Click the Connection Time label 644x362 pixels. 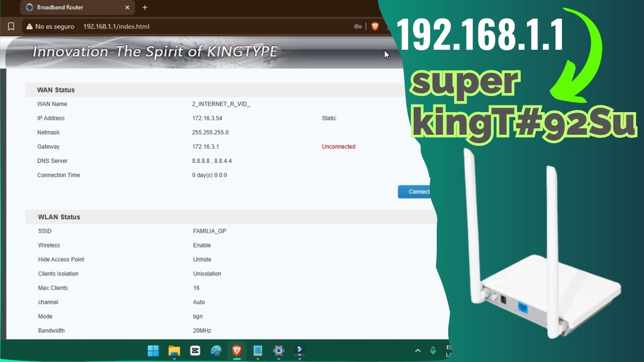(58, 175)
